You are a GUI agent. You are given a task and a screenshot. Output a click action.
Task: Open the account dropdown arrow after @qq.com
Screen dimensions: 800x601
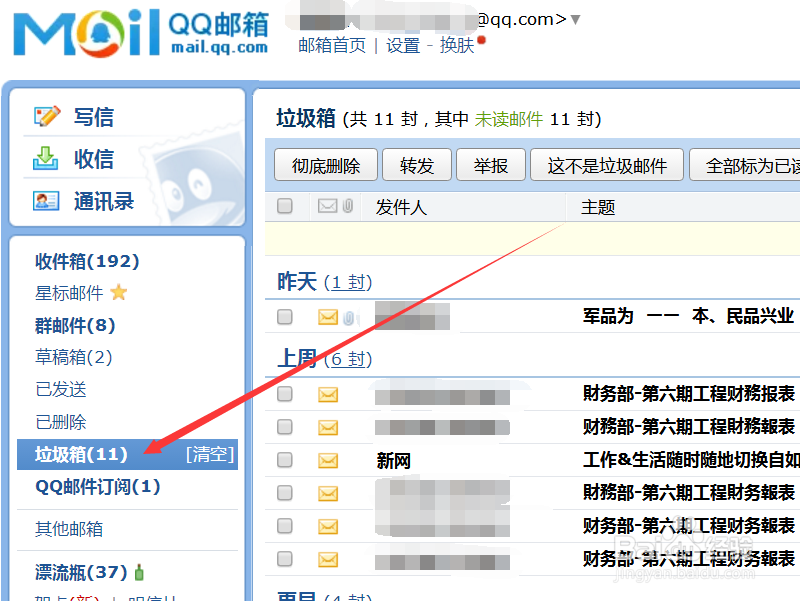(576, 20)
